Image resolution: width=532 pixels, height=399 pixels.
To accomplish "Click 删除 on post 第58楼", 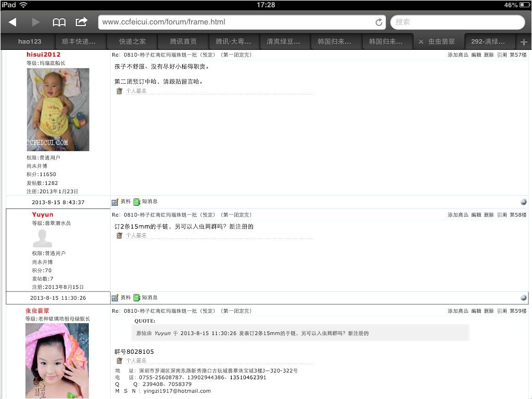I will (x=489, y=215).
